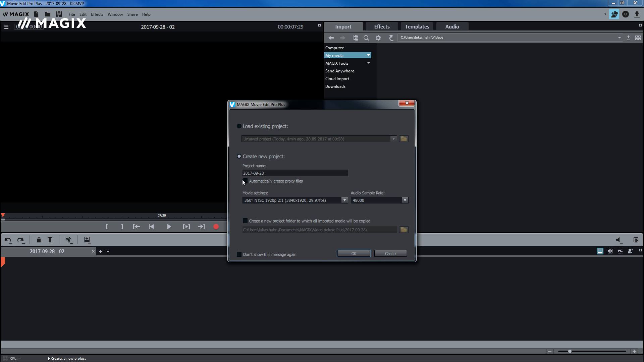The height and width of the screenshot is (362, 644).
Task: Select the split/cut object tool
Action: 68,240
